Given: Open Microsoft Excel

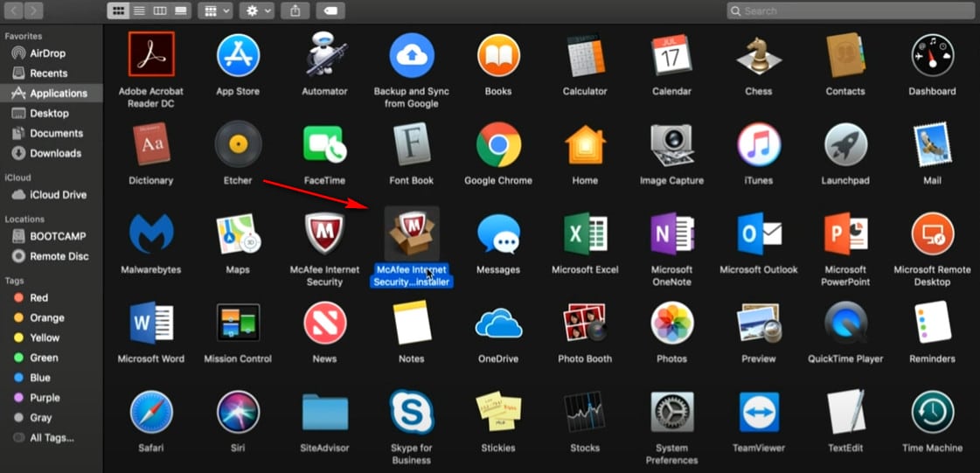Looking at the screenshot, I should (x=585, y=234).
